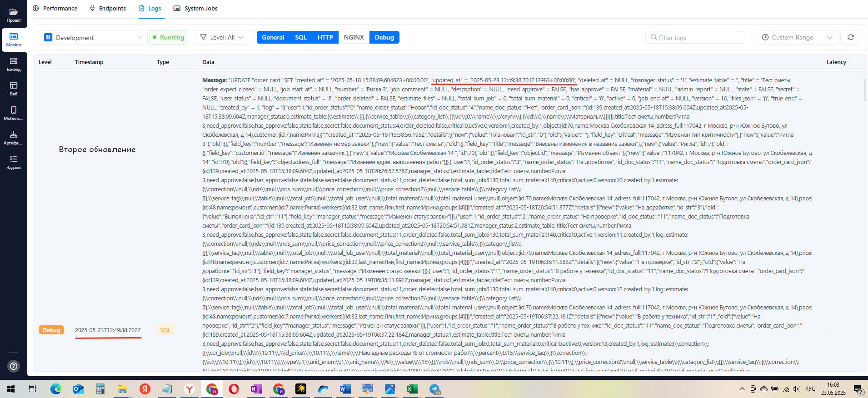Open the Бэкенд sidebar section

point(14,64)
